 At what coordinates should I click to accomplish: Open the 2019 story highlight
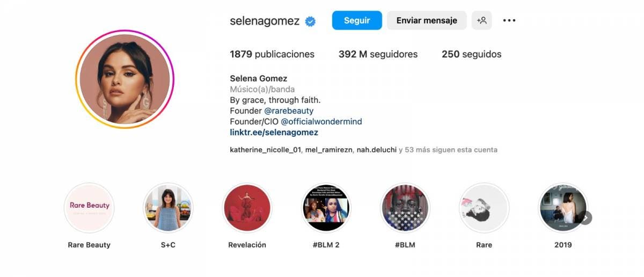563,208
